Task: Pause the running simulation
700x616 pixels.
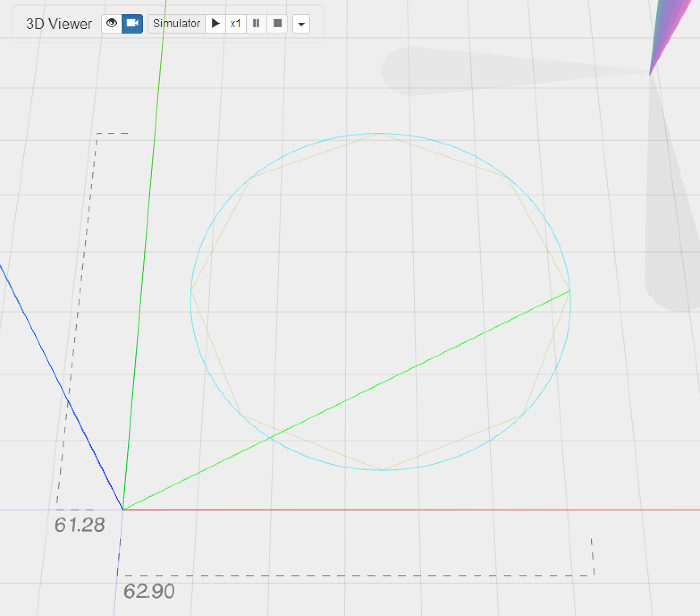Action: tap(256, 23)
